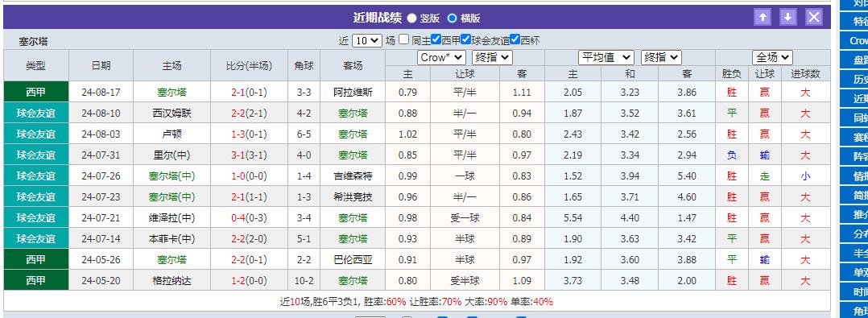Click the handicap 一球
This screenshot has height=318, width=868.
click(465, 176)
